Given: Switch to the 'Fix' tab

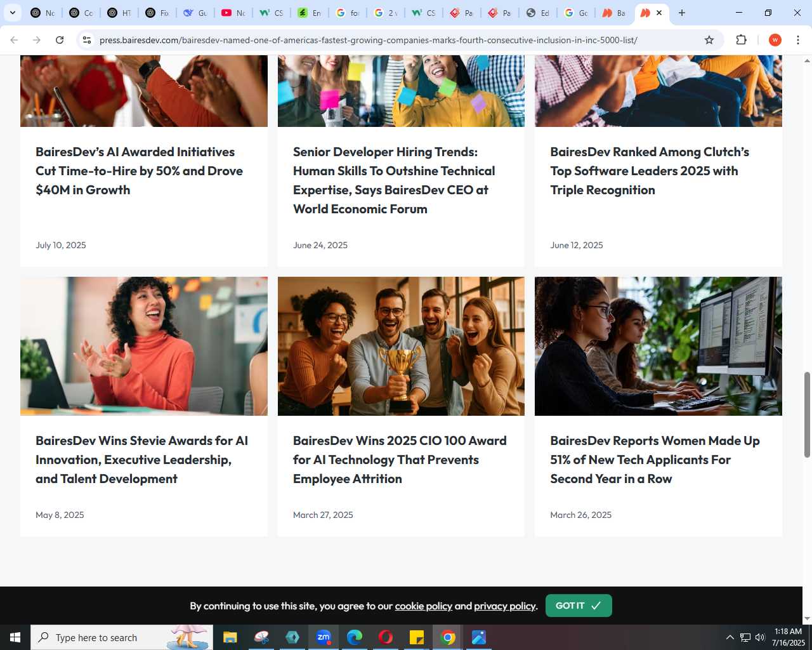Looking at the screenshot, I should click(157, 13).
